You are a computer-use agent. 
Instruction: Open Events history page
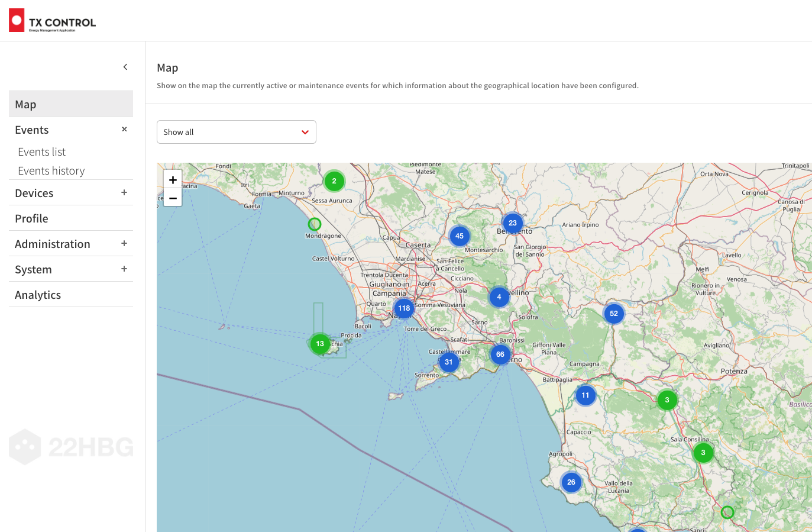click(51, 171)
